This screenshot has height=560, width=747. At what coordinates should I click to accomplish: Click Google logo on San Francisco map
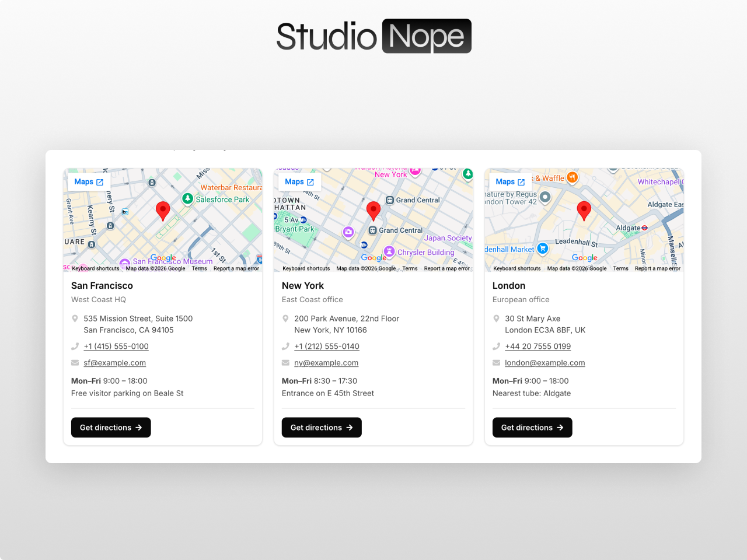coord(163,258)
